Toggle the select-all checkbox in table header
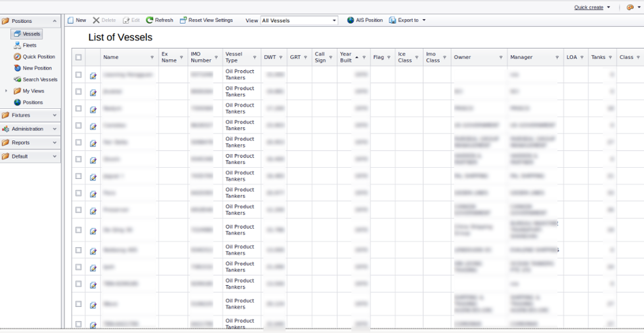This screenshot has width=644, height=333. (78, 58)
